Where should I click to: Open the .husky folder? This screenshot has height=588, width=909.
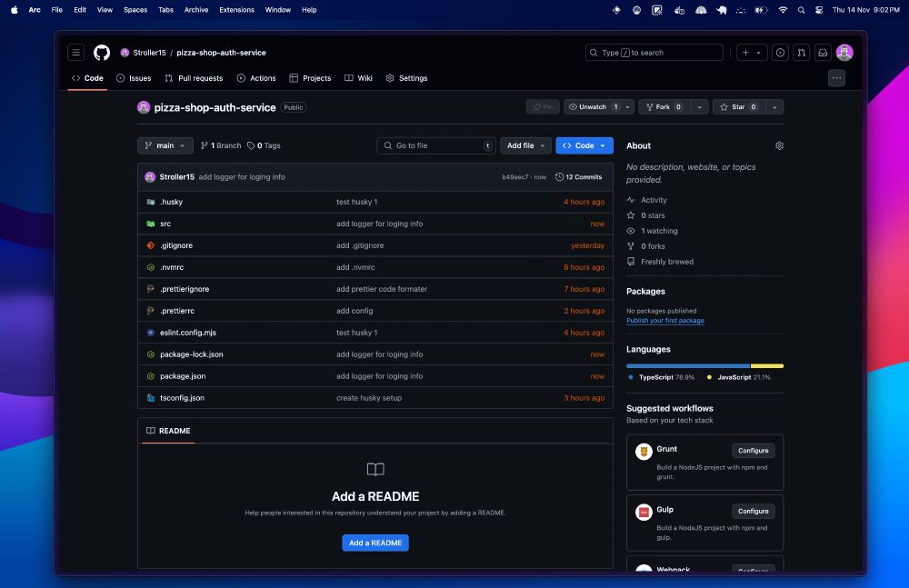point(171,202)
